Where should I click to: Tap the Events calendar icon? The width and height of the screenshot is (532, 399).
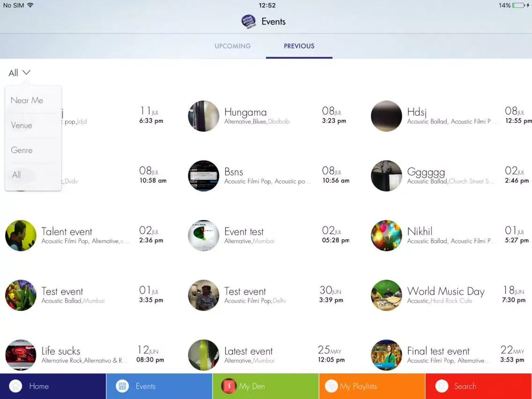click(122, 386)
